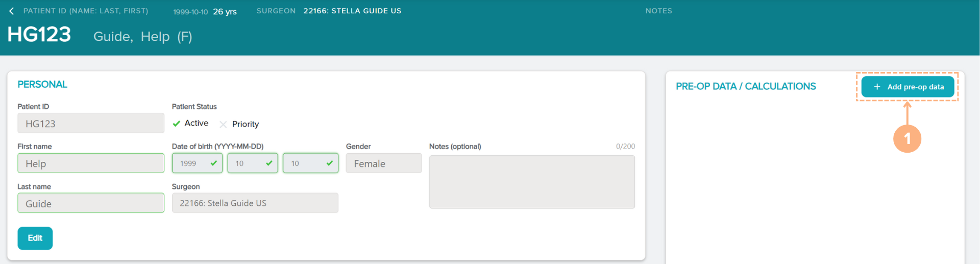Open the Gender dropdown showing Female
This screenshot has height=264, width=980.
(x=383, y=163)
